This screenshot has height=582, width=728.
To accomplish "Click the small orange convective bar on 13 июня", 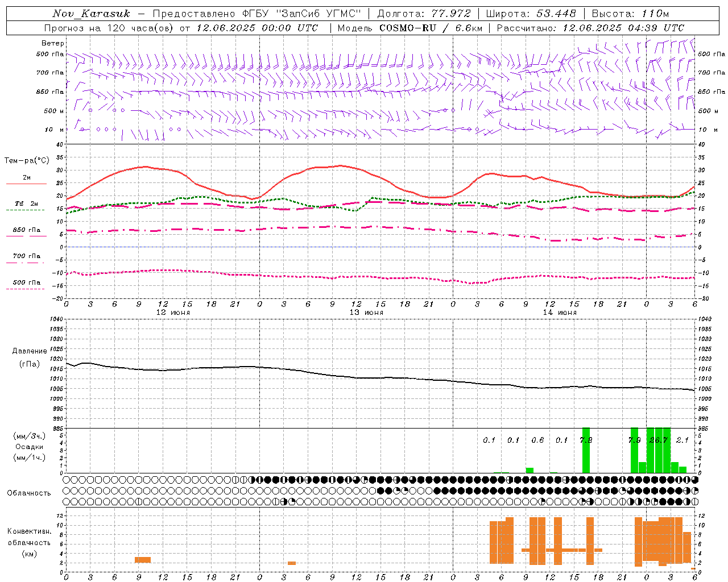I will point(292,563).
